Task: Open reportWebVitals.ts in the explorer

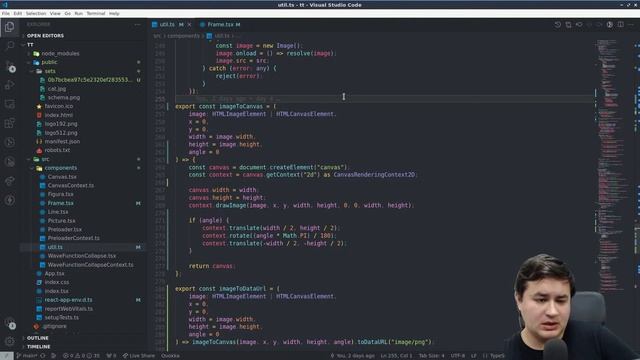Action: [82, 309]
